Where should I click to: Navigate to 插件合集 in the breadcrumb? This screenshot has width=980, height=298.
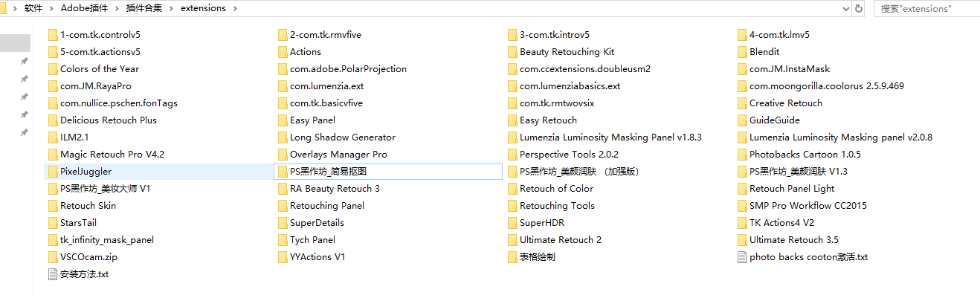(145, 8)
